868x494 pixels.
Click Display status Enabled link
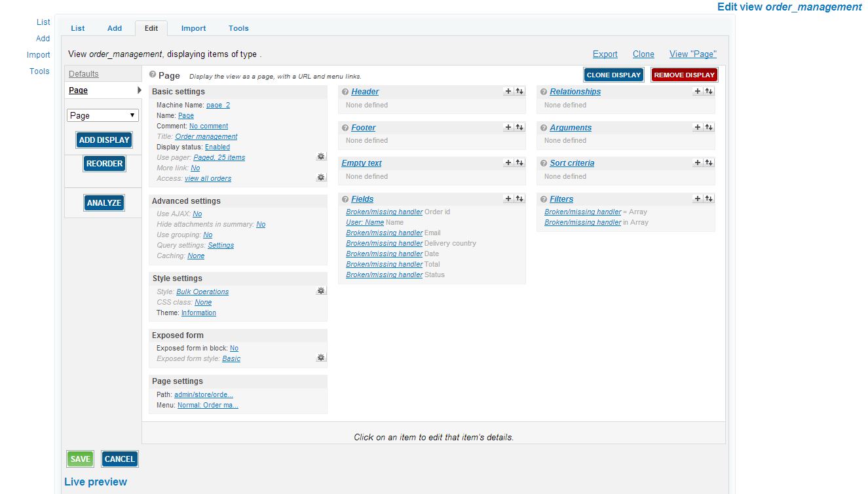click(x=217, y=147)
